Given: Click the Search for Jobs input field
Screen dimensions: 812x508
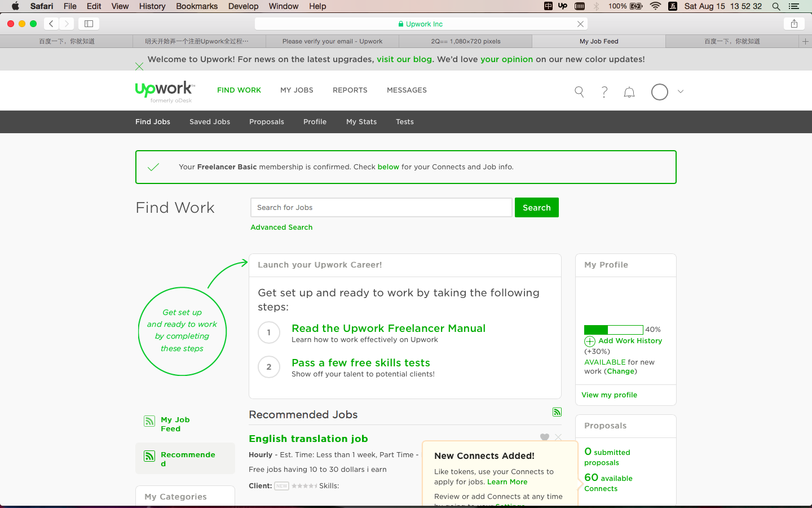Looking at the screenshot, I should [x=381, y=207].
